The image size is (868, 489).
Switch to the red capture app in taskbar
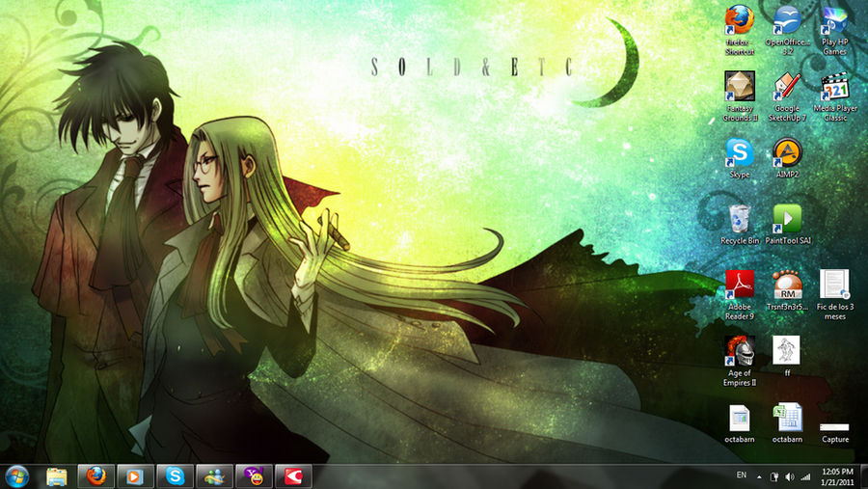tap(293, 476)
